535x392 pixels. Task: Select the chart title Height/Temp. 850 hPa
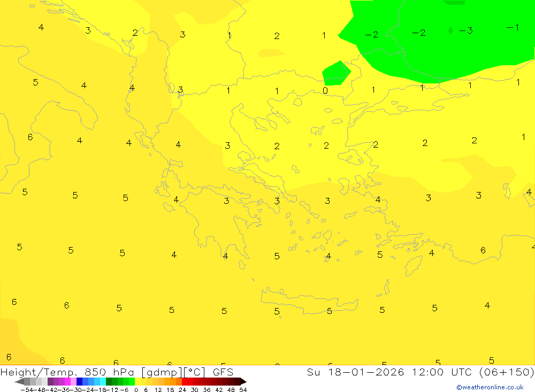pos(67,372)
